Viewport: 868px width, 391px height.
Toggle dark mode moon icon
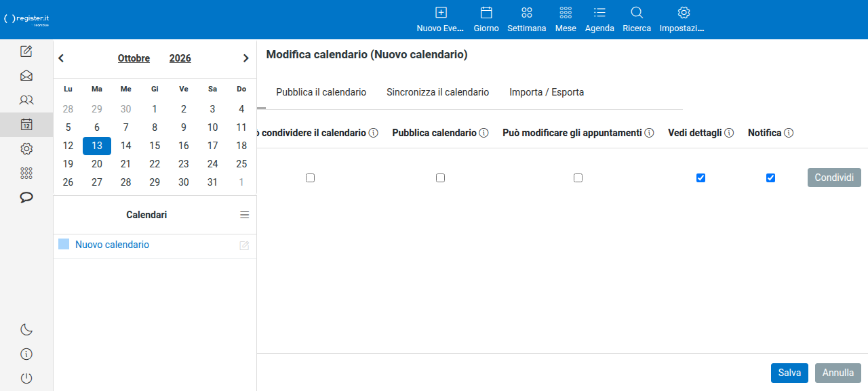click(26, 330)
